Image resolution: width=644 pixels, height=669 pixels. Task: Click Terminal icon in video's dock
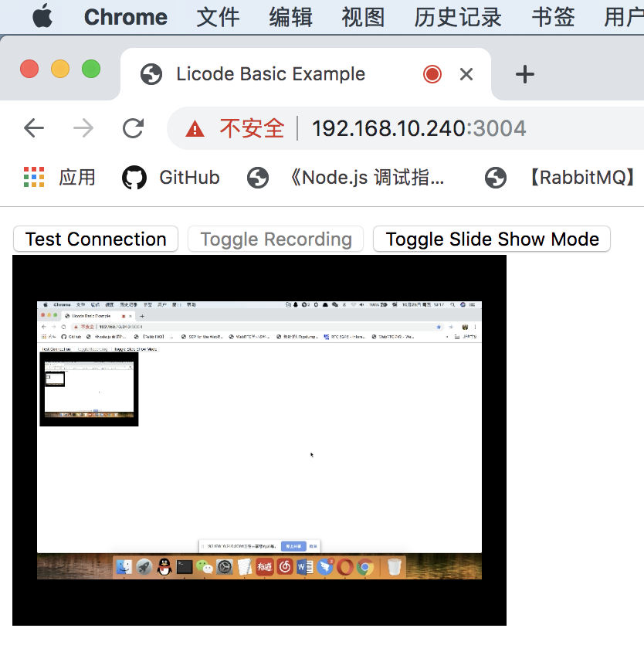pos(185,567)
